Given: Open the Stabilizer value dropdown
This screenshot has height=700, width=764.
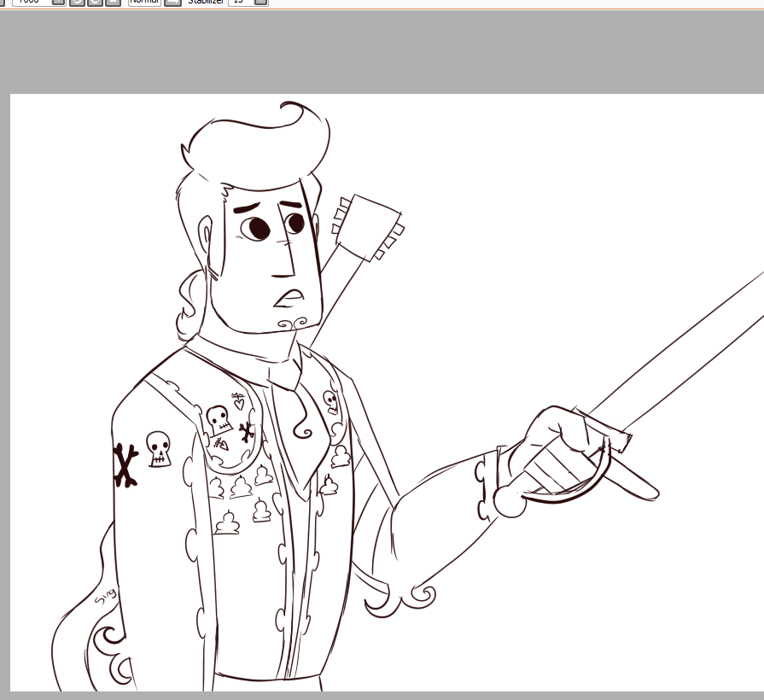Looking at the screenshot, I should pyautogui.click(x=260, y=3).
